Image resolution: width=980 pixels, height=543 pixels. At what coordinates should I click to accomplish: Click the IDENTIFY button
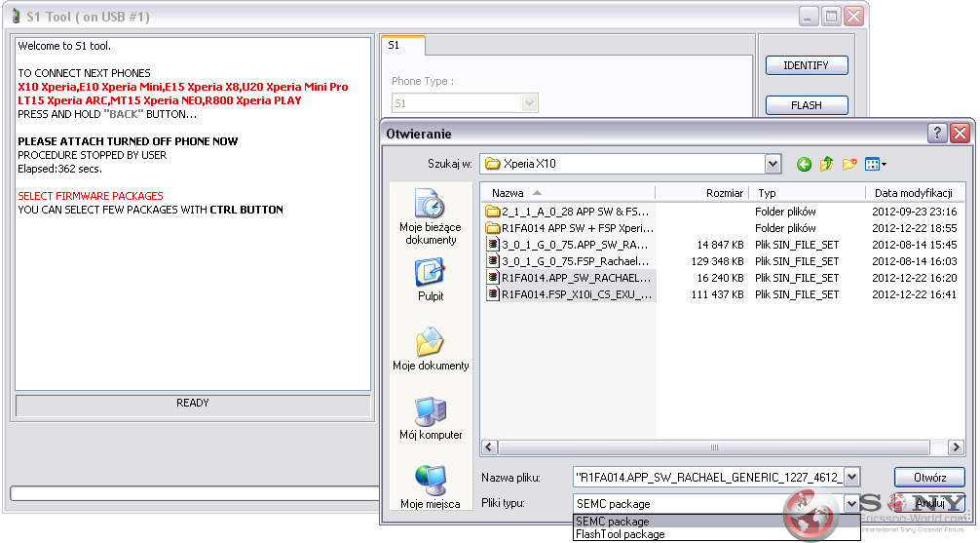(x=807, y=65)
